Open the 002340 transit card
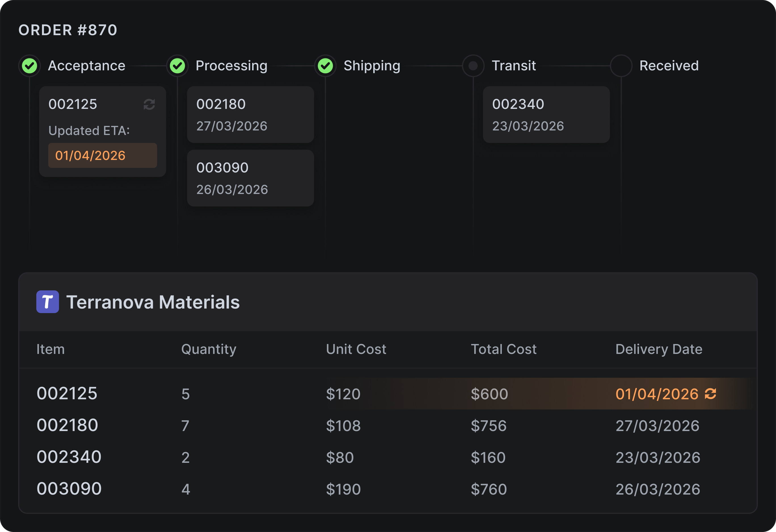 click(546, 115)
